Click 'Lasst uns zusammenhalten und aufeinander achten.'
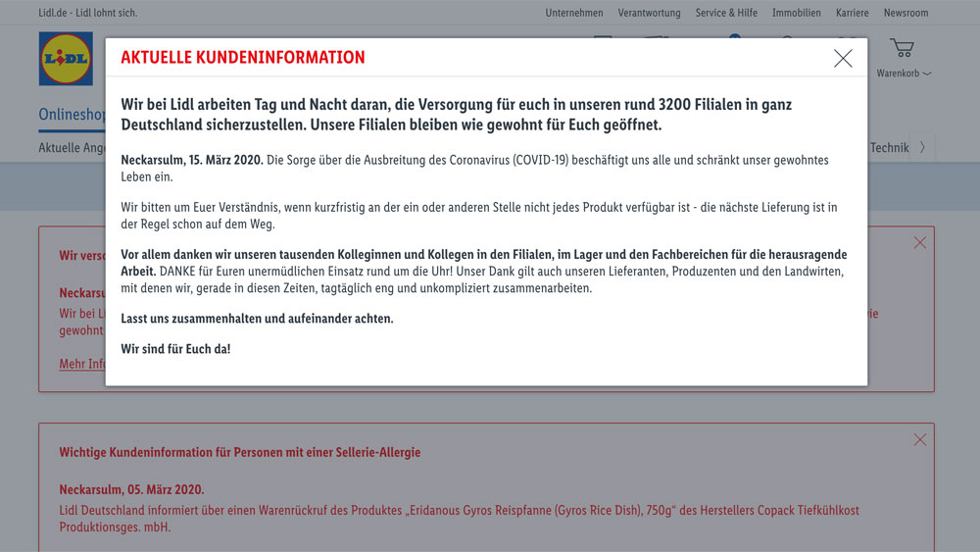Viewport: 980px width, 552px height. 257,319
